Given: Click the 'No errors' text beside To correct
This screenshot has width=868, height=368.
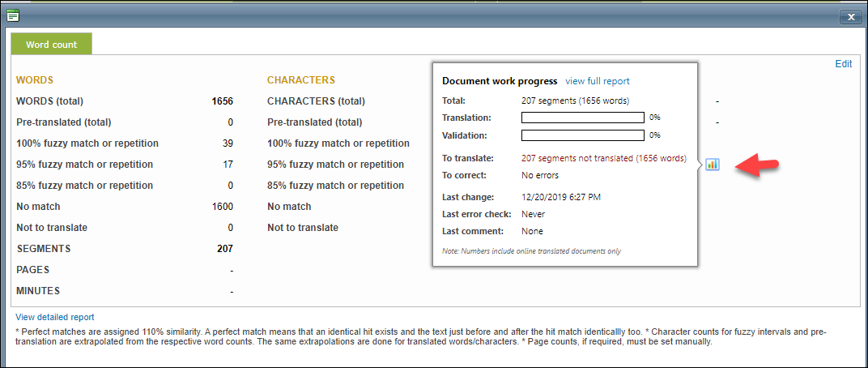Looking at the screenshot, I should click(539, 175).
